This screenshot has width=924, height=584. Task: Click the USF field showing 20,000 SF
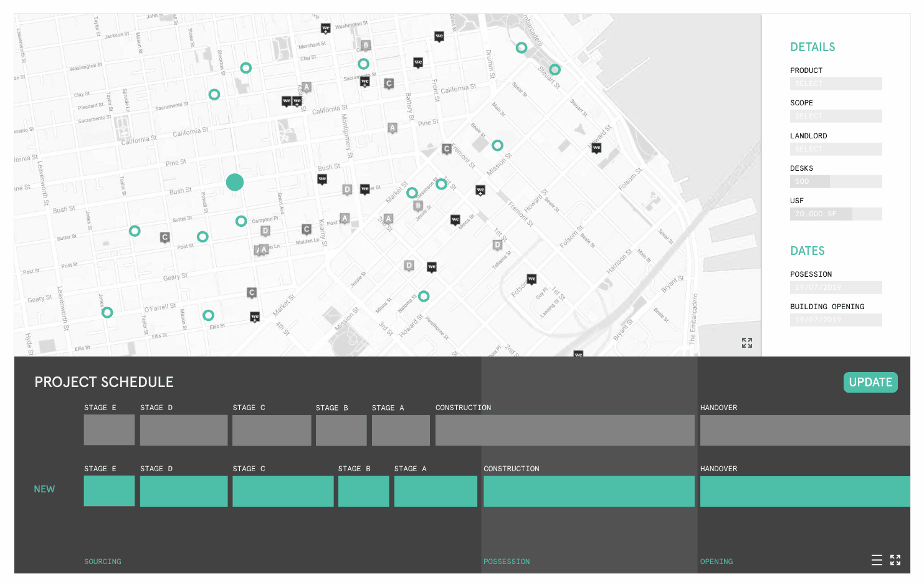pyautogui.click(x=822, y=213)
